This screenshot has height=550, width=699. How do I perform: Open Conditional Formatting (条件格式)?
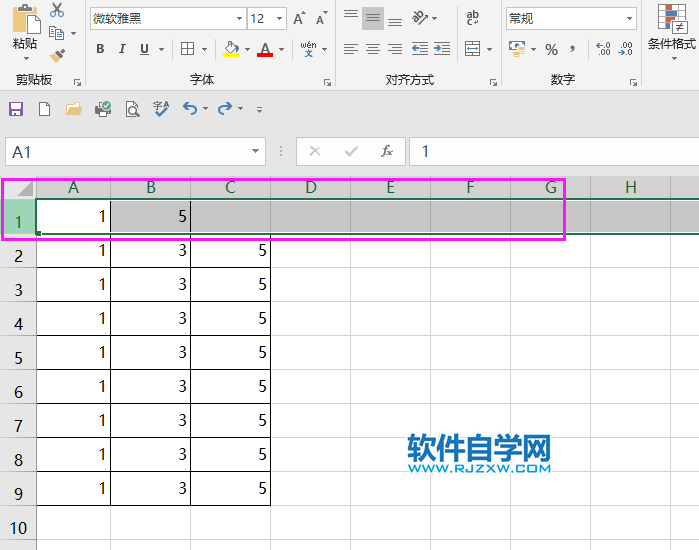pos(672,31)
